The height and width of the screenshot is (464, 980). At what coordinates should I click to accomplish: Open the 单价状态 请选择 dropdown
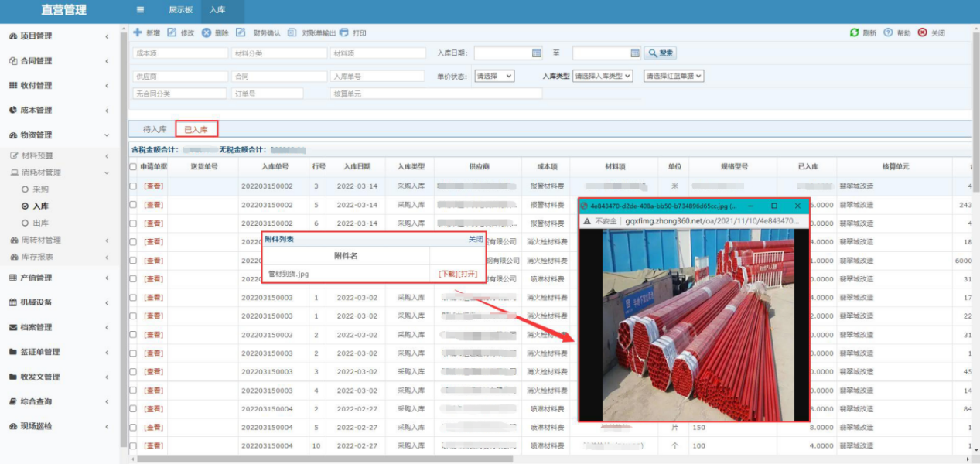494,76
